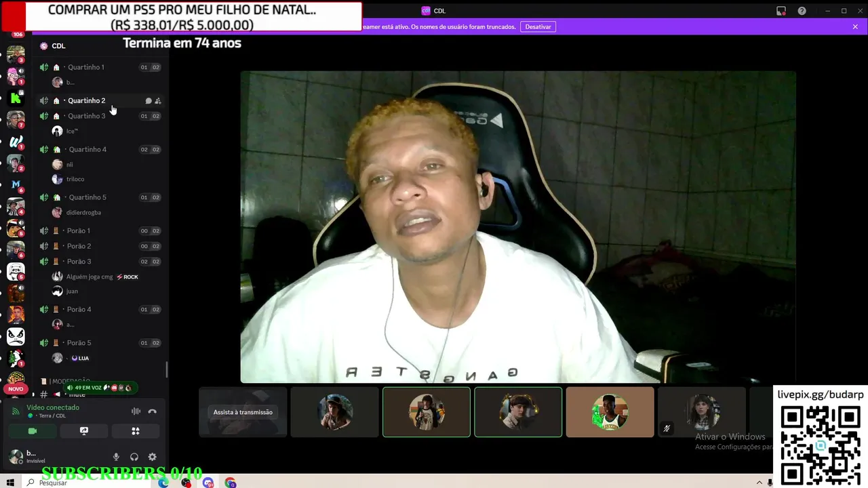The width and height of the screenshot is (868, 488).
Task: Open noise suppression waveform icon
Action: pos(136,411)
